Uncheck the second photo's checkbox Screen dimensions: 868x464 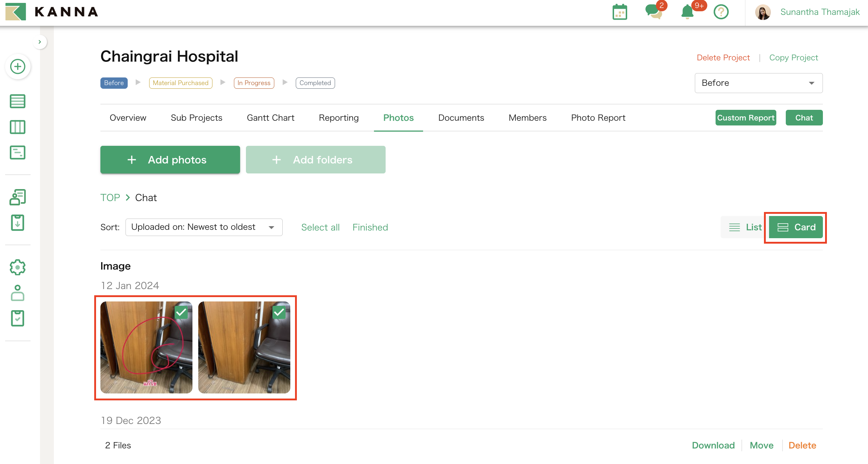[279, 312]
